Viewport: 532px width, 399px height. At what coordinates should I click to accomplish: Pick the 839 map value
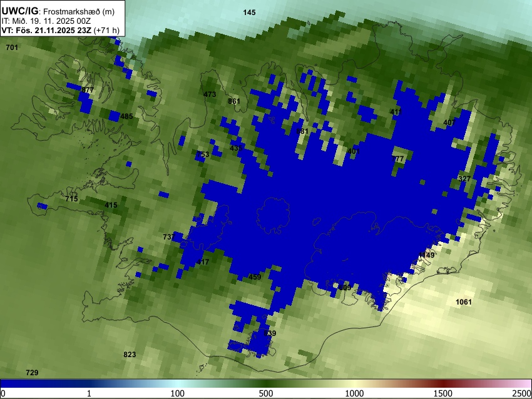pos(270,333)
